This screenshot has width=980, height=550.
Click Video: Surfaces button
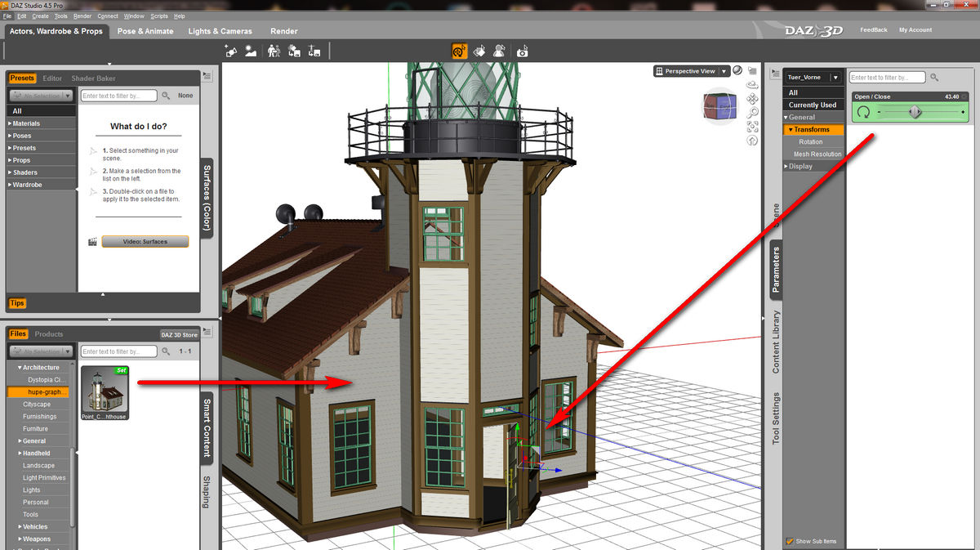coord(145,242)
